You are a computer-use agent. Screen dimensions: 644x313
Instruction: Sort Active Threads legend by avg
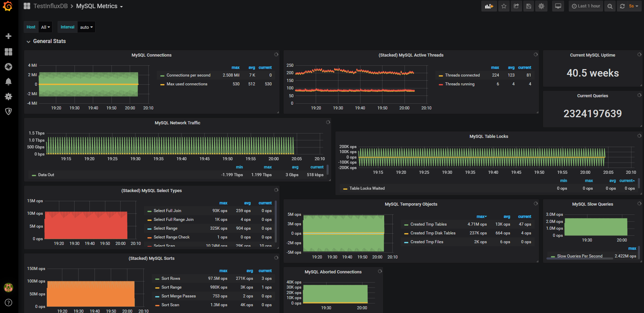511,67
